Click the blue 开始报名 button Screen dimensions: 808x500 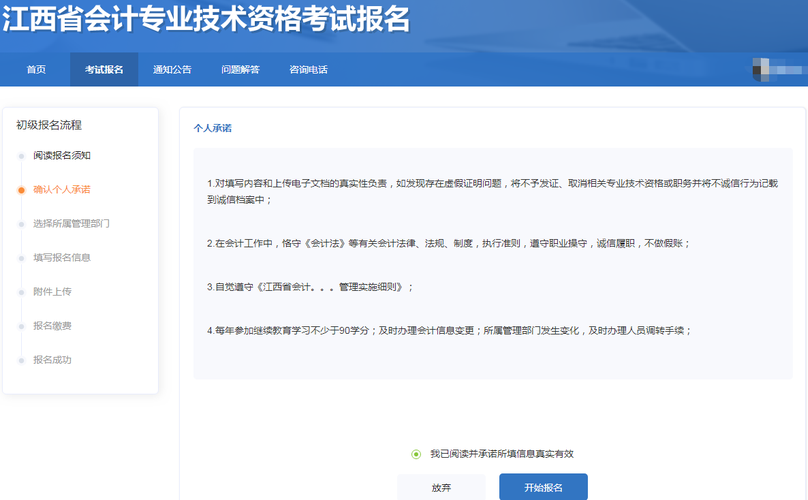tap(543, 488)
